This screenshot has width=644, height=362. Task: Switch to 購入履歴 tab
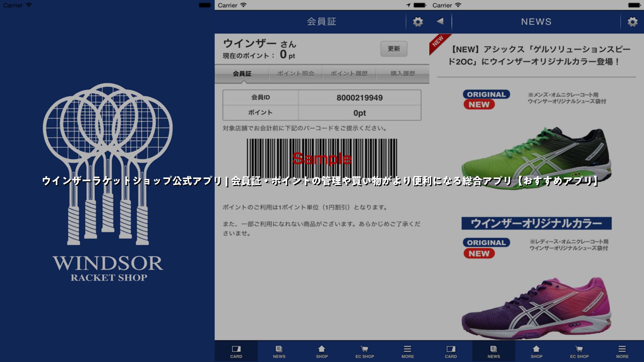(402, 74)
